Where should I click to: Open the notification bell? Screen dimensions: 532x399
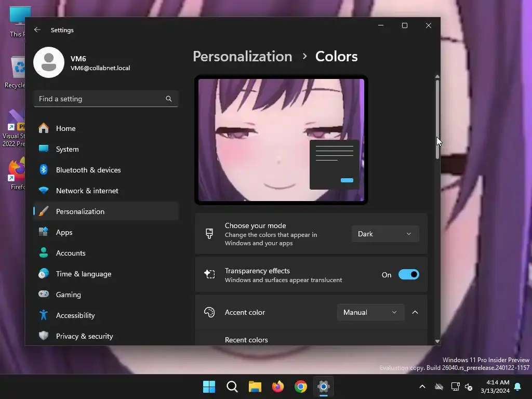pyautogui.click(x=518, y=387)
